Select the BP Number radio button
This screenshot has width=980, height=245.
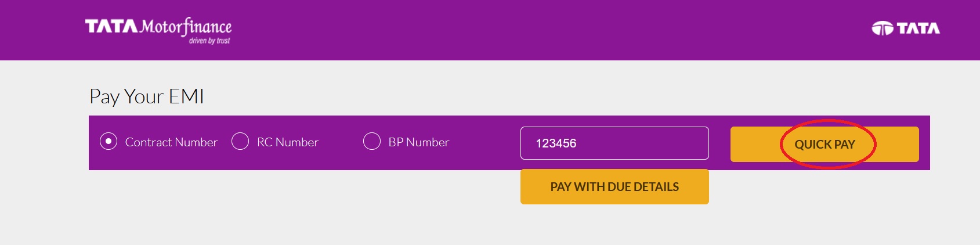pyautogui.click(x=372, y=142)
